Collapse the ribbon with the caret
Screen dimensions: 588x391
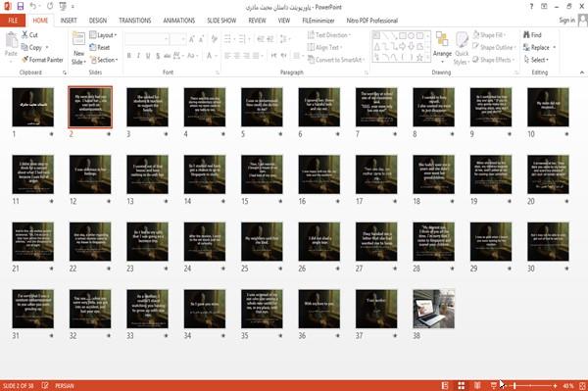581,73
